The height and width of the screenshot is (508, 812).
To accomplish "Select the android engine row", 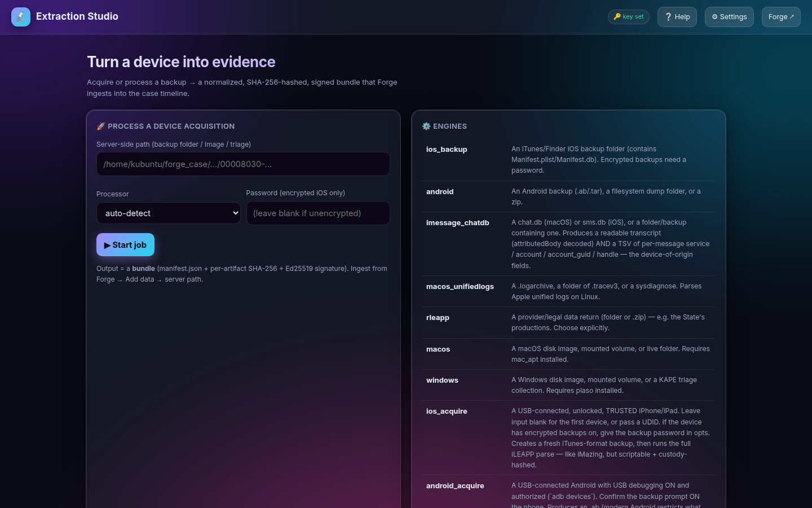I will pos(568,196).
